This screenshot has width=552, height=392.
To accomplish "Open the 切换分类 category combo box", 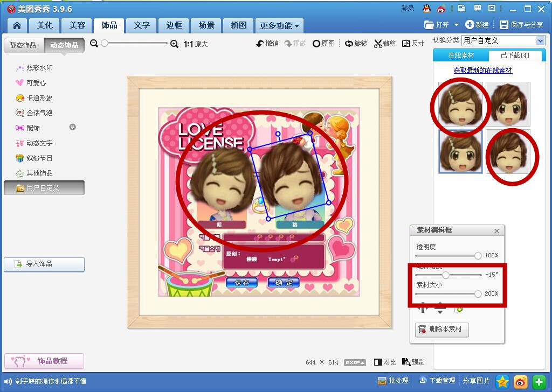I will (x=503, y=41).
